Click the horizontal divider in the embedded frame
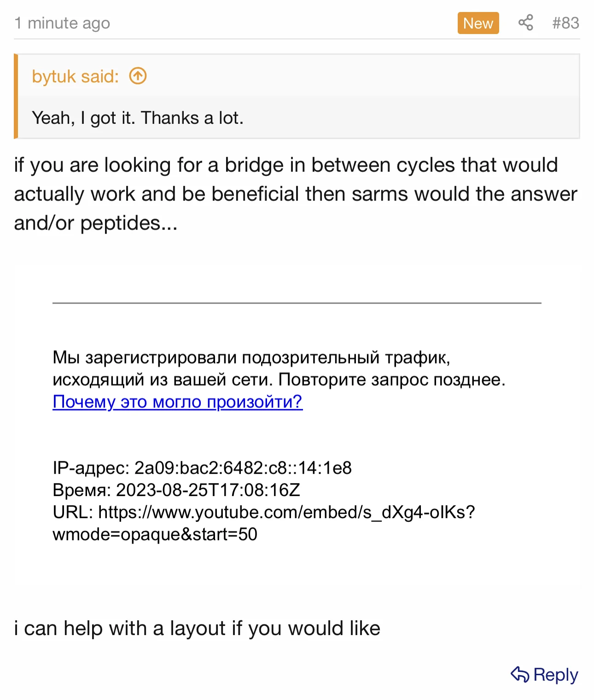Image resolution: width=594 pixels, height=700 pixels. click(x=297, y=303)
